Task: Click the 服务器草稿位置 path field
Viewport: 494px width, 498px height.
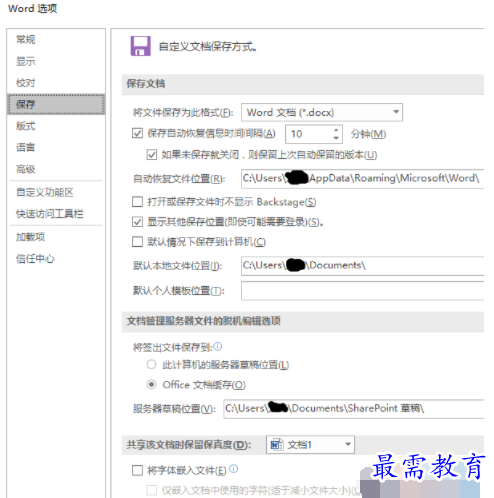Action: pos(354,409)
